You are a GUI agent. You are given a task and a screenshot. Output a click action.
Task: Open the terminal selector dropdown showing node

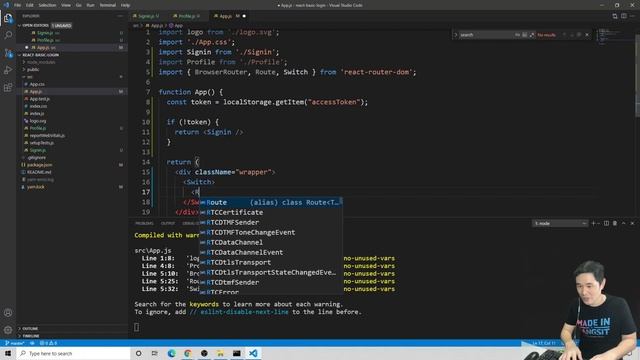[560, 223]
